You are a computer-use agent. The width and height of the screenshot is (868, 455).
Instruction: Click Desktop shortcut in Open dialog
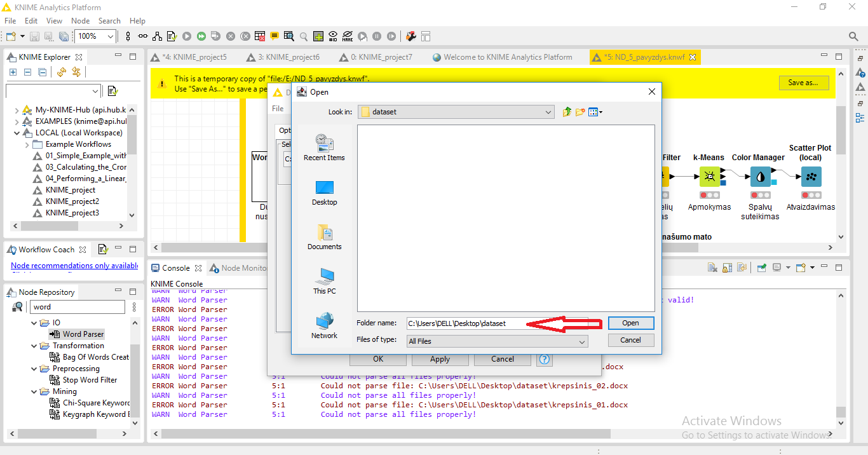pos(324,193)
